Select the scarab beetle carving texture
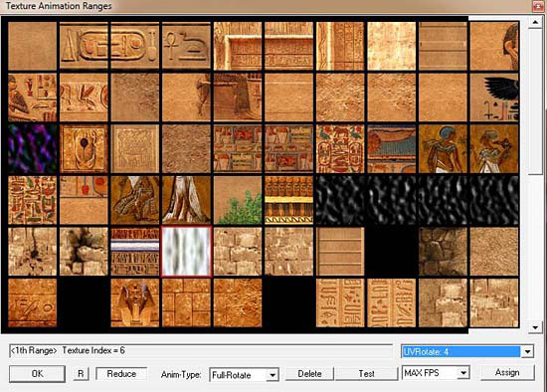Image resolution: width=547 pixels, height=392 pixels. tap(84, 149)
